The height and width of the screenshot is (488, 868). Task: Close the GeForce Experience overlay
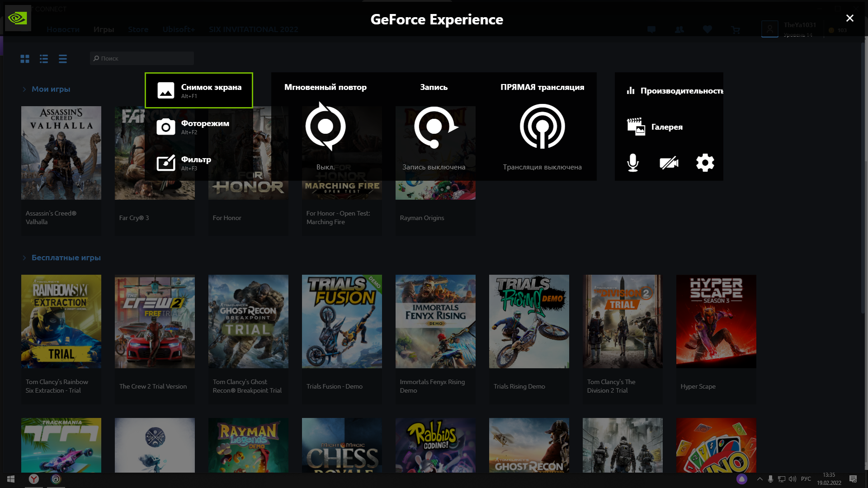point(850,18)
